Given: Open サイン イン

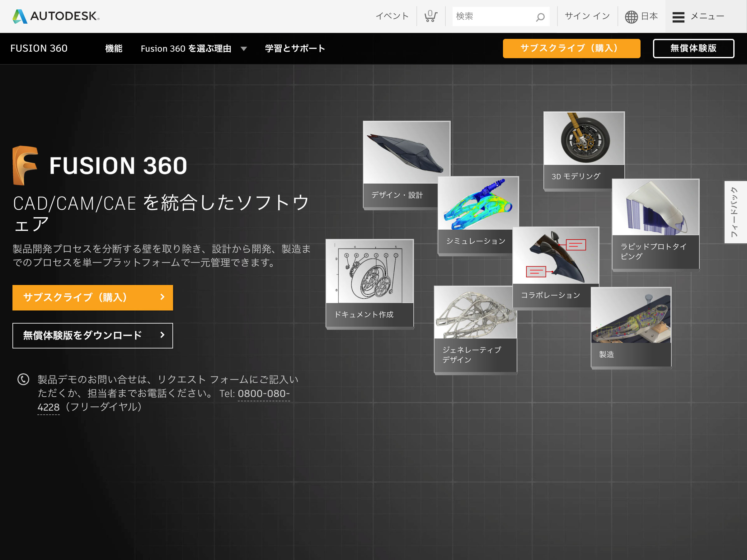Looking at the screenshot, I should point(587,16).
